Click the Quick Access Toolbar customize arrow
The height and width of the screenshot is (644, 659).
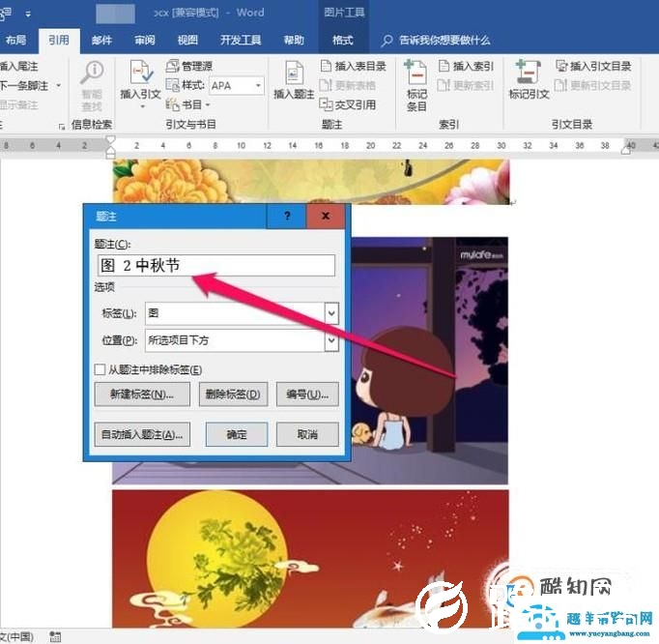[28, 15]
